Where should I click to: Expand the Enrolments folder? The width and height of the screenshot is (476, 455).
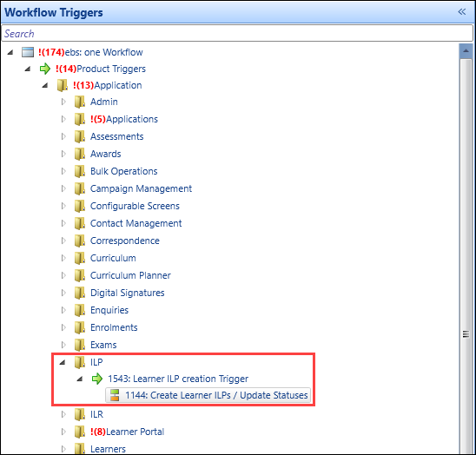pyautogui.click(x=63, y=327)
